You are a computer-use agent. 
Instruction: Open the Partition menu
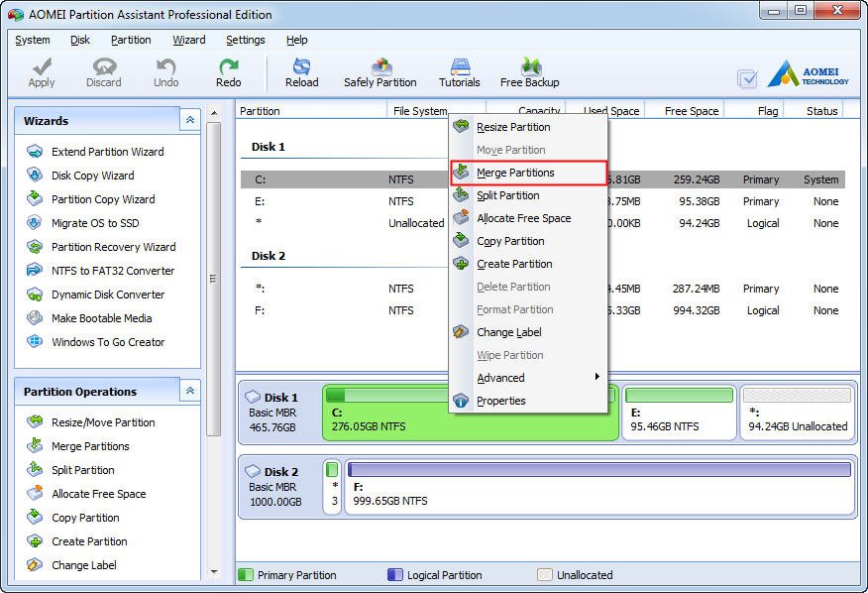[131, 40]
